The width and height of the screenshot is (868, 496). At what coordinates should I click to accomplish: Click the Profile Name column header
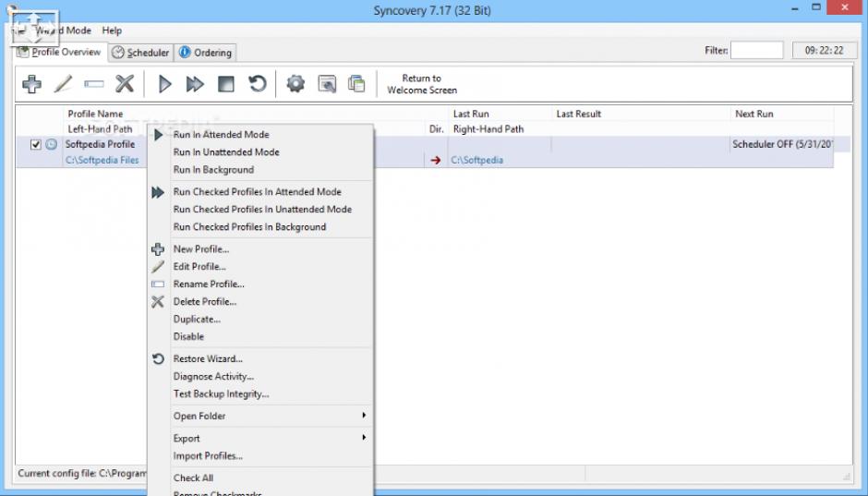tap(95, 114)
